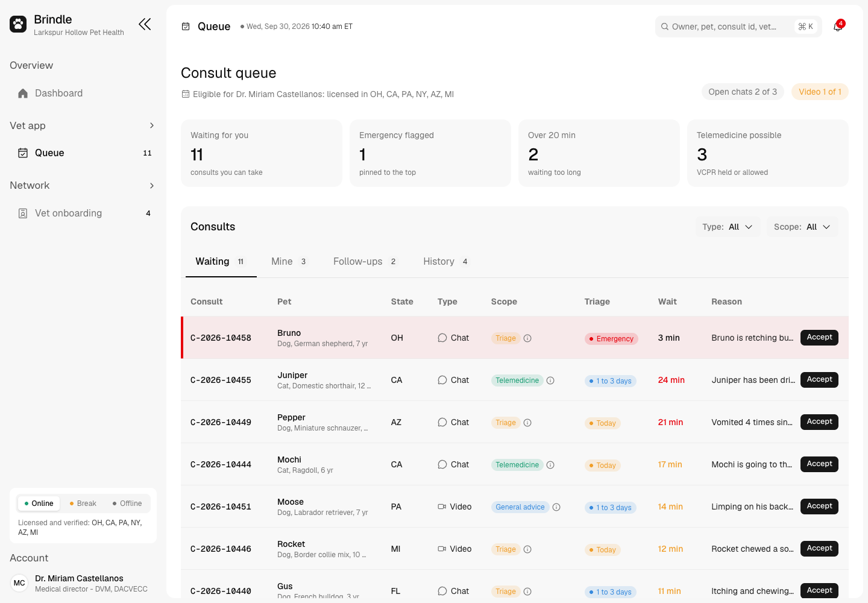Switch to the Waiting tab

pyautogui.click(x=221, y=262)
